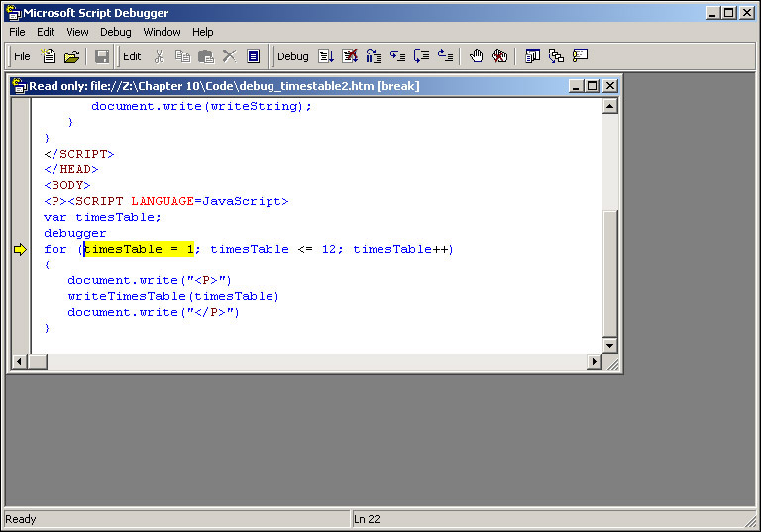The image size is (761, 532).
Task: Click the Select All toolbar icon
Action: pyautogui.click(x=253, y=56)
